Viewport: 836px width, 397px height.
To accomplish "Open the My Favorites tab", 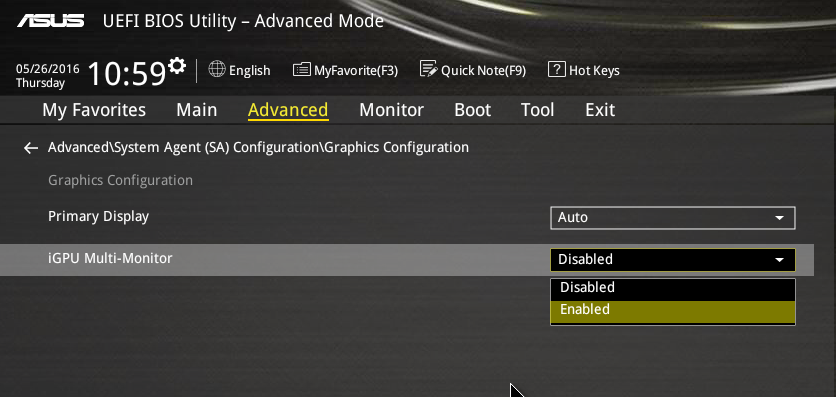I will (x=94, y=110).
